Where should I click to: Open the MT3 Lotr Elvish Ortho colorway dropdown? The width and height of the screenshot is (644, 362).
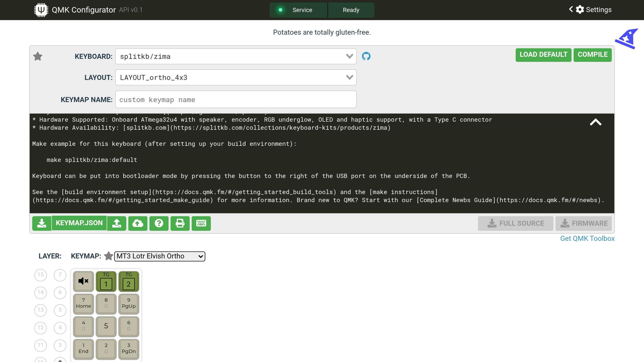pos(160,256)
